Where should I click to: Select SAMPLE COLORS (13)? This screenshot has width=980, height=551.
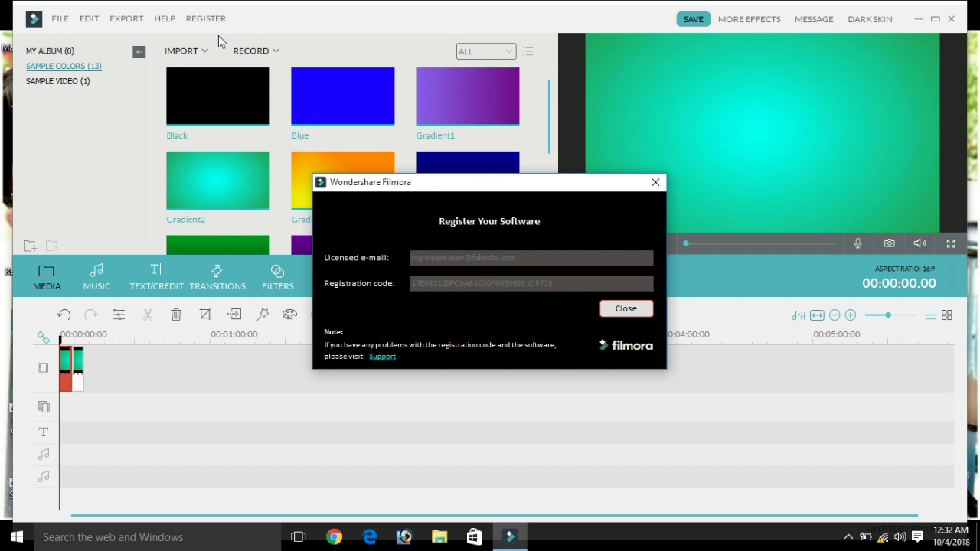(x=64, y=66)
